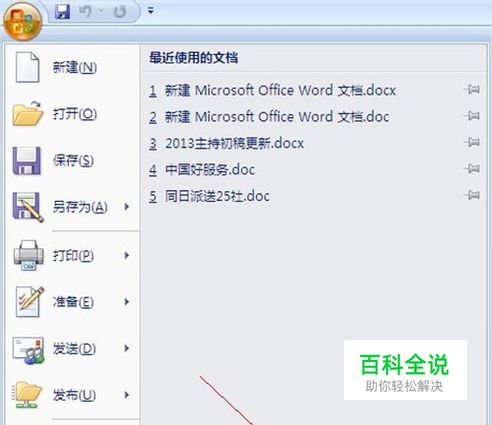The image size is (492, 425).
Task: Click the blank page icon for 新建
Action: (27, 67)
